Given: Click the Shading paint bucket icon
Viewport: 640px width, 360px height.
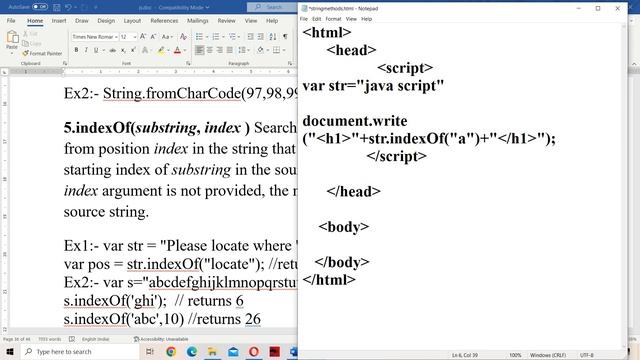Looking at the screenshot, I should click(x=260, y=50).
